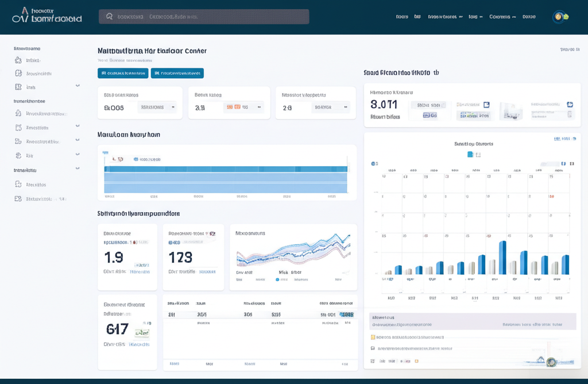Screen dimensions: 588x384
Task: Click the second sidebar navigation item icon
Action: 18,74
